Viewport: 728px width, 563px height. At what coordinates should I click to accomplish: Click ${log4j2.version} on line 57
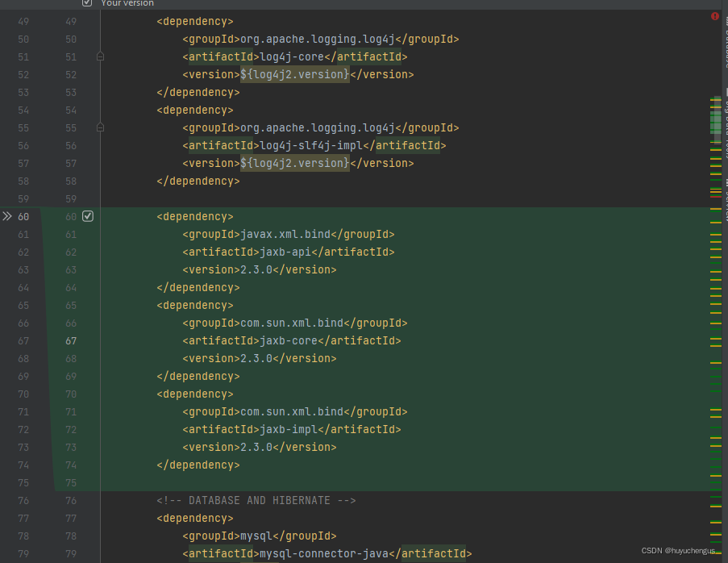295,163
